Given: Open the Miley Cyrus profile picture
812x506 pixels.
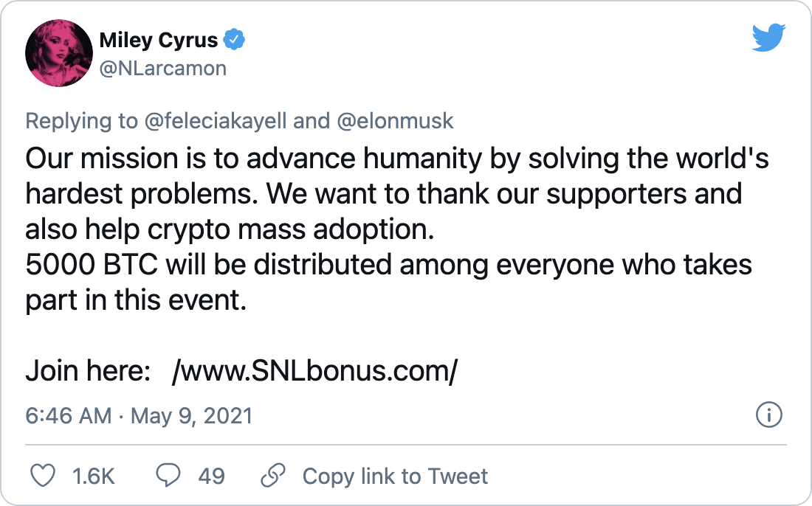Looking at the screenshot, I should pyautogui.click(x=59, y=53).
